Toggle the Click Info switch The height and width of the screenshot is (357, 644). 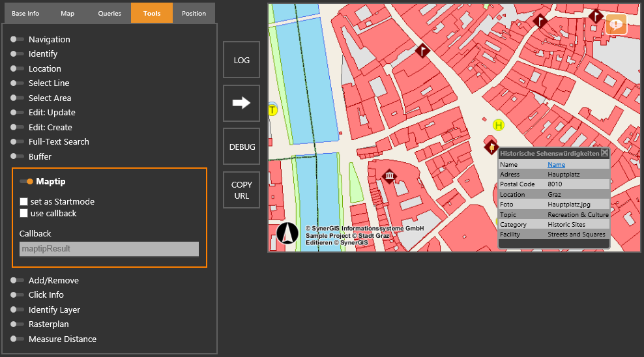(x=17, y=294)
